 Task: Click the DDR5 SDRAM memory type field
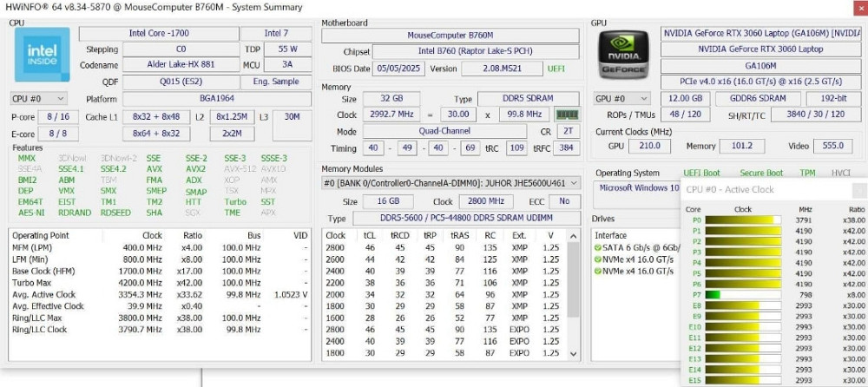pos(528,99)
